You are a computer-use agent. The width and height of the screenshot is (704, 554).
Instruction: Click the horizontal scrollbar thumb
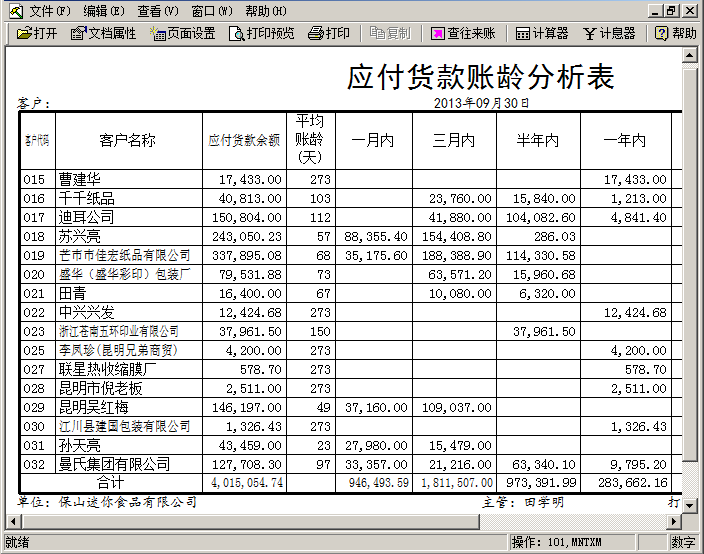click(250, 522)
